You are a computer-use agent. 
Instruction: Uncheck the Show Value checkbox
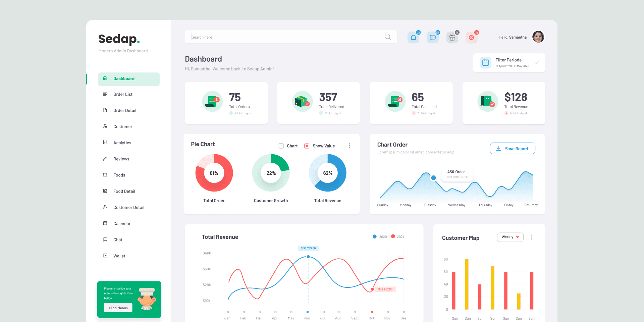point(307,146)
